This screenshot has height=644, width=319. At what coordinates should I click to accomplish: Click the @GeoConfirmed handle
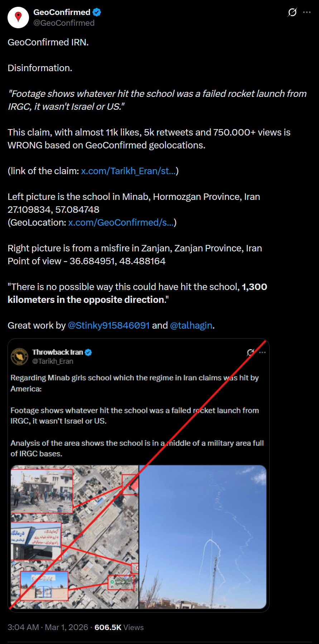(64, 23)
